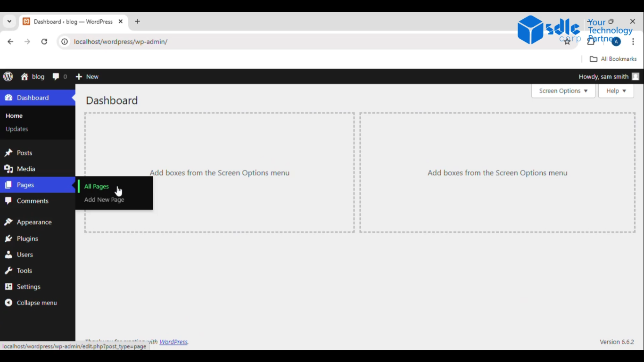This screenshot has height=362, width=644.
Task: Choose Add New Page from flyout
Action: pyautogui.click(x=104, y=199)
